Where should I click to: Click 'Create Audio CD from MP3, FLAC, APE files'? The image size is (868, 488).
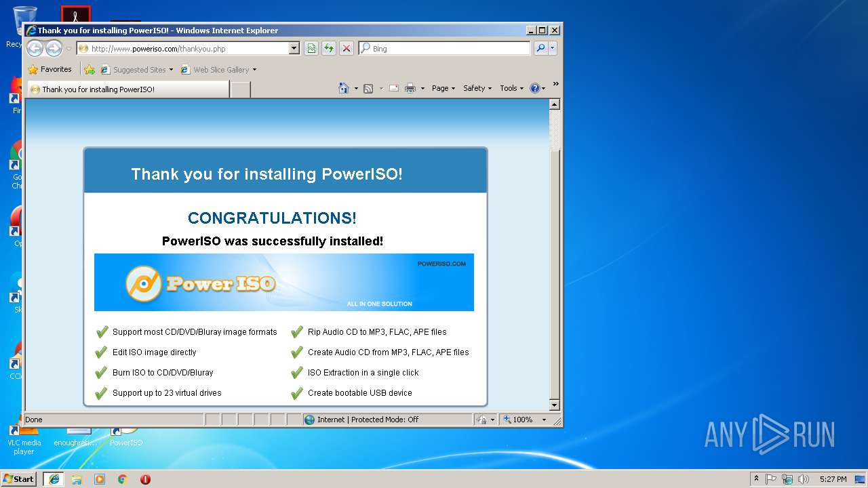(x=388, y=352)
